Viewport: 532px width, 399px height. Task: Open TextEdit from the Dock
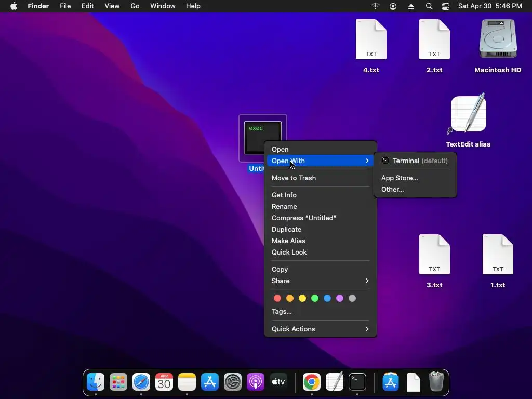[335, 382]
